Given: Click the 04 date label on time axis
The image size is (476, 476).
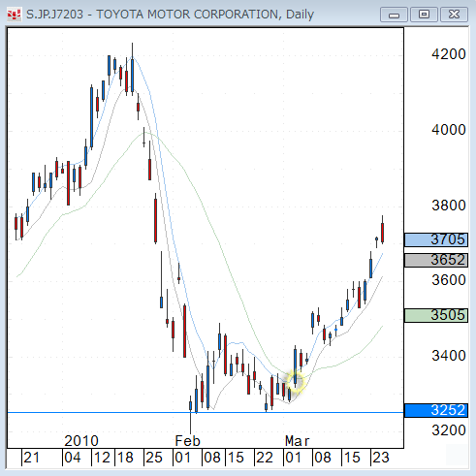Looking at the screenshot, I should coord(73,458).
